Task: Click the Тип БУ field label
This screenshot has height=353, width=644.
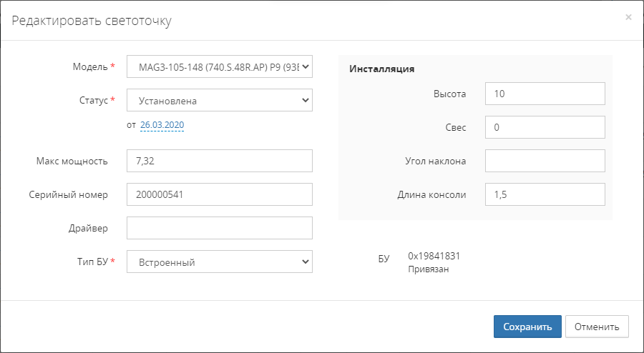Action: pos(92,262)
